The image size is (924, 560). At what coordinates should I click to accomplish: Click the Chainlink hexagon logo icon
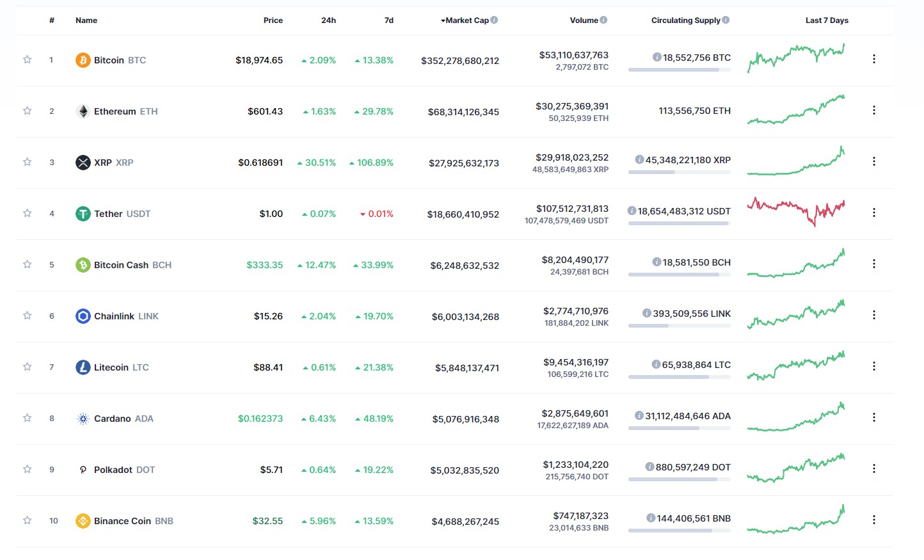(x=83, y=316)
